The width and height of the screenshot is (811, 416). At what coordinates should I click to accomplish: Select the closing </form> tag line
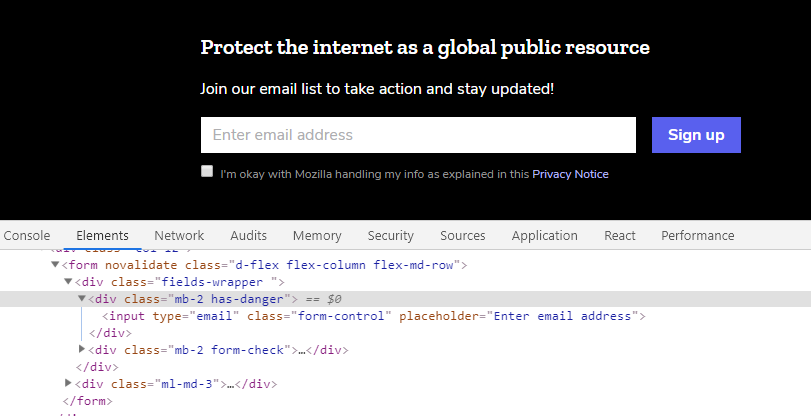(x=87, y=401)
